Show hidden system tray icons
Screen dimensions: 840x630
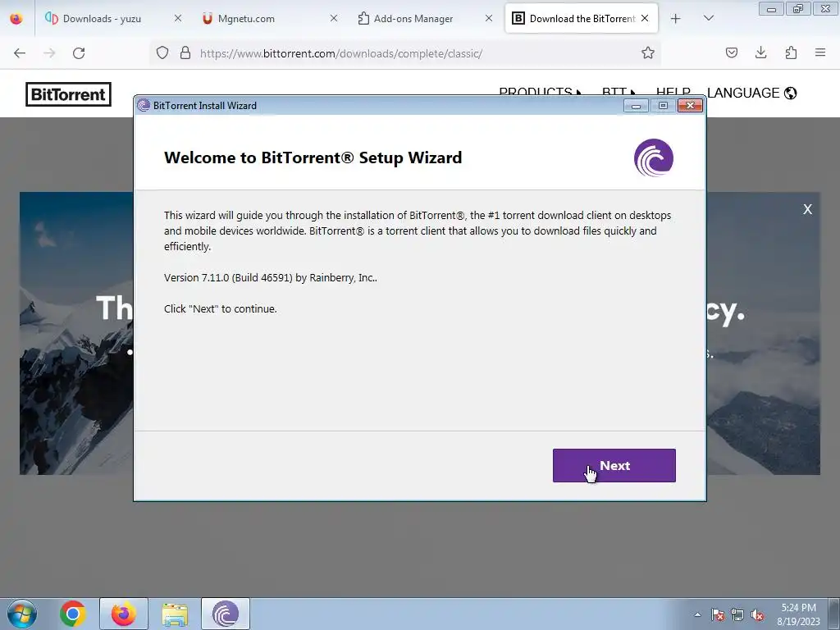pos(697,614)
